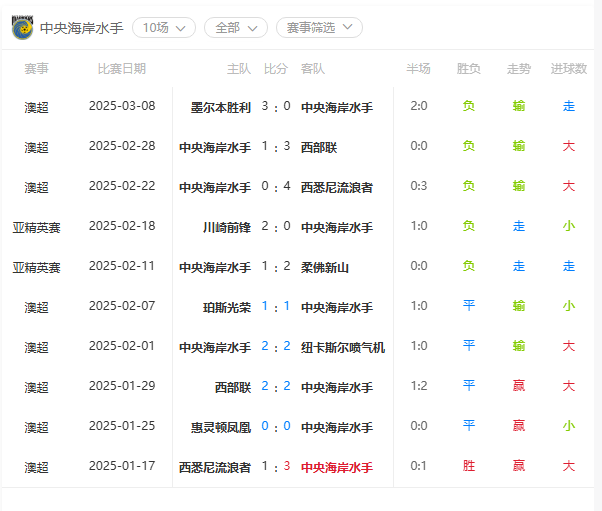602x511 pixels.
Task: Select away team 西悉尼流浪者 in 2025-02-22 row
Action: 337,187
